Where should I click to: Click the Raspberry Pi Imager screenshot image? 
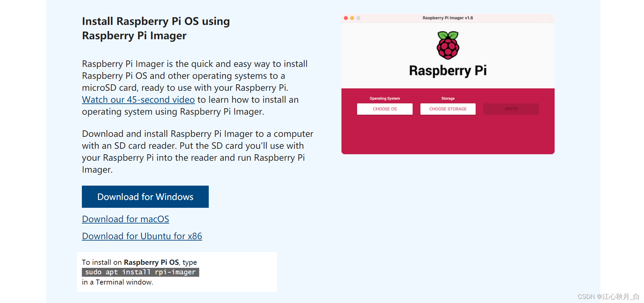(x=448, y=84)
